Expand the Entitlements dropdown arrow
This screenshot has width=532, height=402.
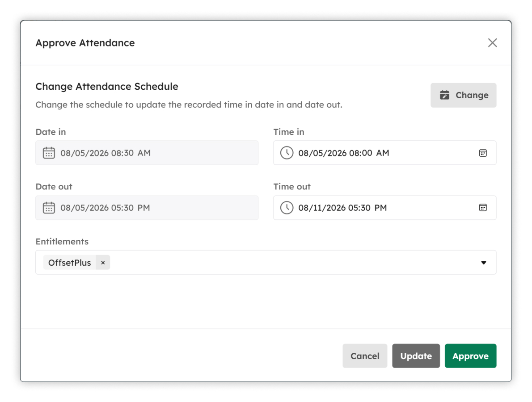click(483, 263)
